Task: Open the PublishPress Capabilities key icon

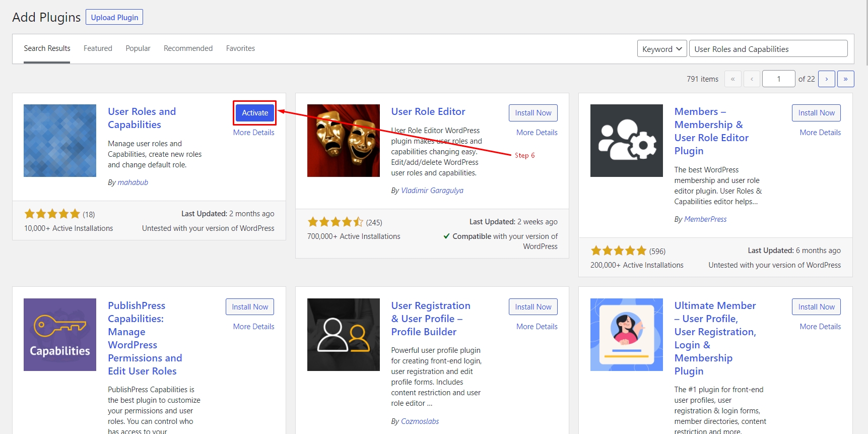Action: pos(60,335)
